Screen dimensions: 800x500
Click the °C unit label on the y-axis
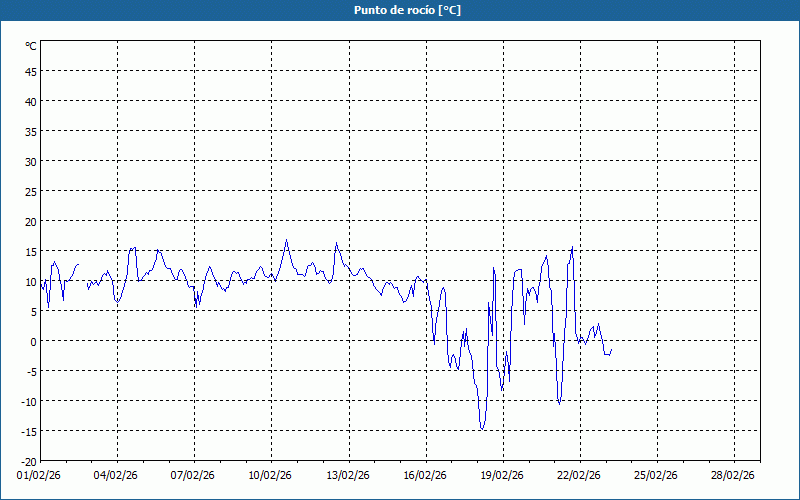pyautogui.click(x=31, y=46)
